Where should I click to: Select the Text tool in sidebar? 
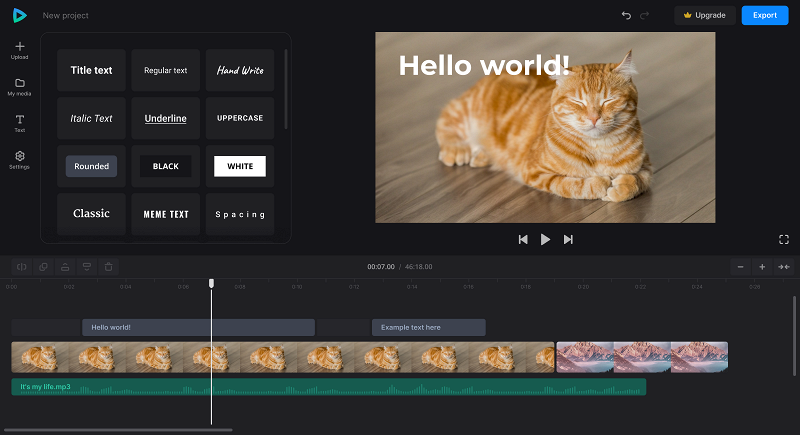[x=19, y=123]
